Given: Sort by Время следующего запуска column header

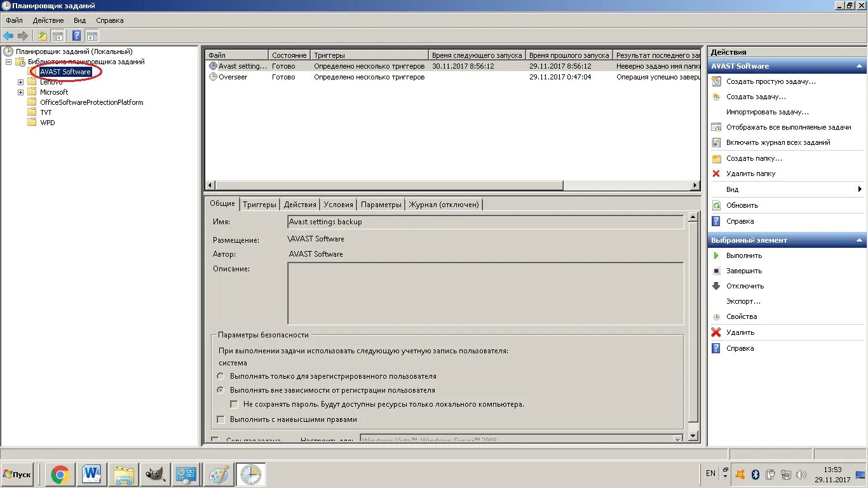Looking at the screenshot, I should [477, 55].
